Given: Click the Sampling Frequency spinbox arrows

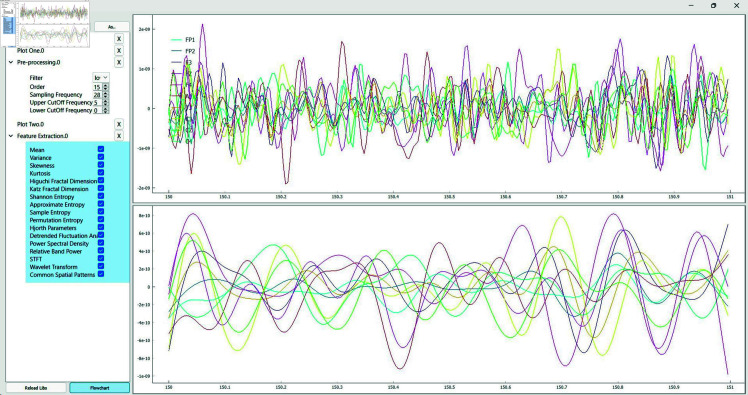Looking at the screenshot, I should click(105, 95).
